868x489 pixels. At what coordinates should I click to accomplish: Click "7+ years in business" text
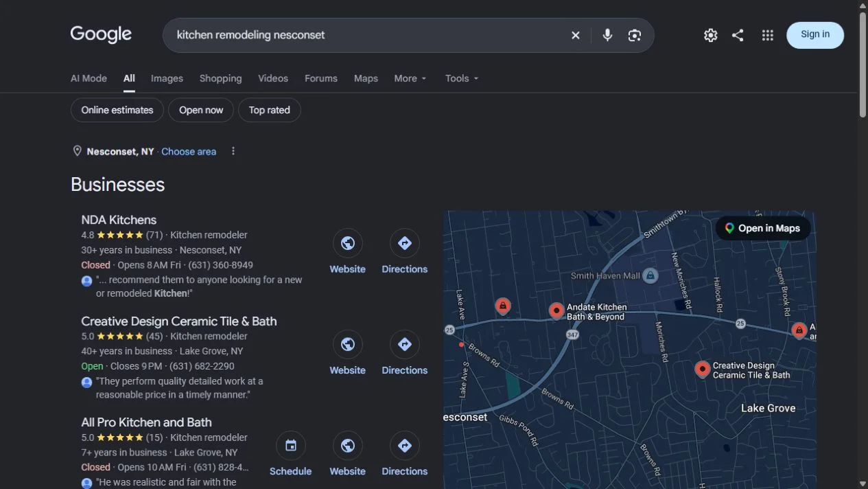(x=124, y=453)
